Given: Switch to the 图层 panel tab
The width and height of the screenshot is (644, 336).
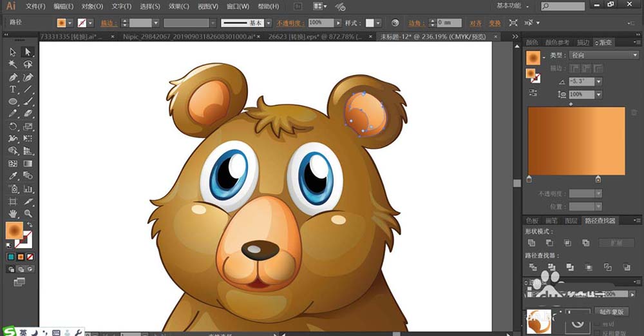Looking at the screenshot, I should pos(571,221).
